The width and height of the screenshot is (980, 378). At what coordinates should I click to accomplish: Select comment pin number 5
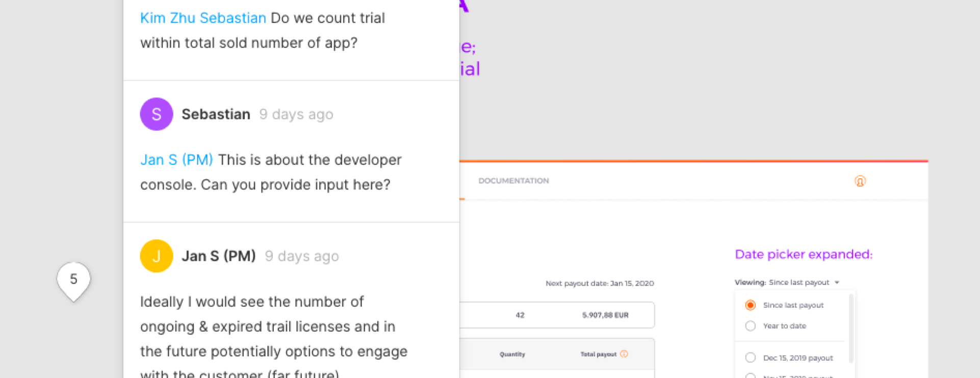tap(73, 281)
